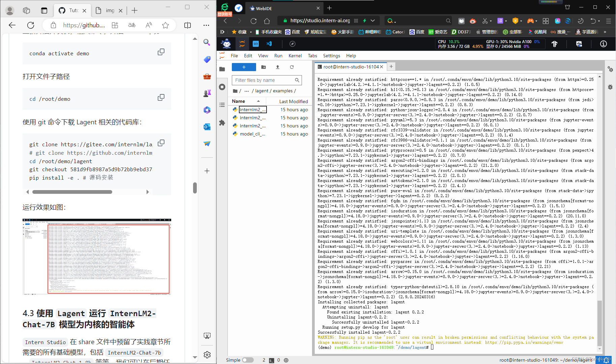Toggle the Name column sort arrow

(258, 101)
